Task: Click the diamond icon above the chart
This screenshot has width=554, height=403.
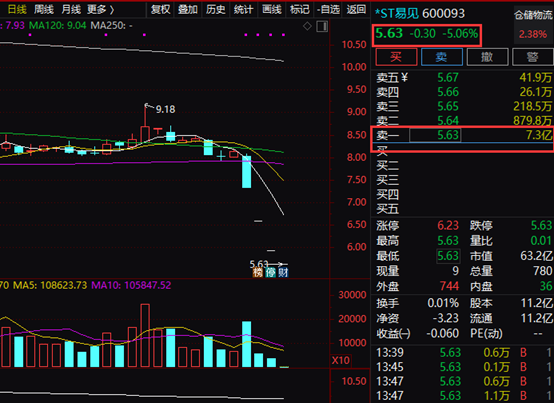Action: [x=307, y=26]
